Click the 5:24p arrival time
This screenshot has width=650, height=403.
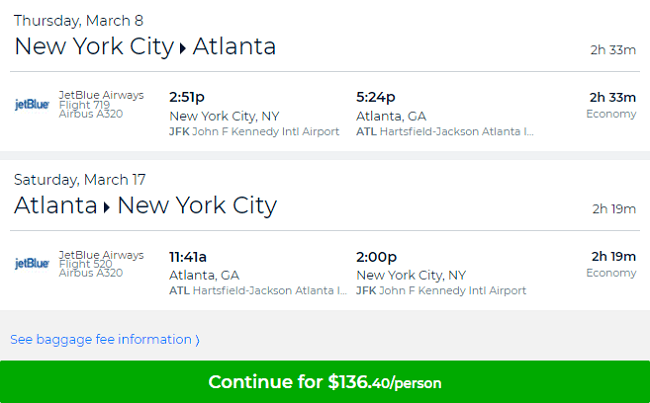click(376, 97)
